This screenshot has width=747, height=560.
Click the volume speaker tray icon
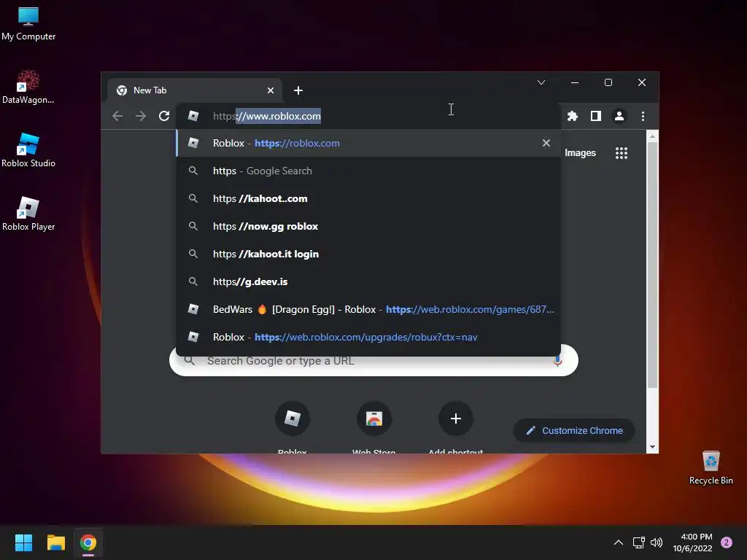pyautogui.click(x=657, y=542)
